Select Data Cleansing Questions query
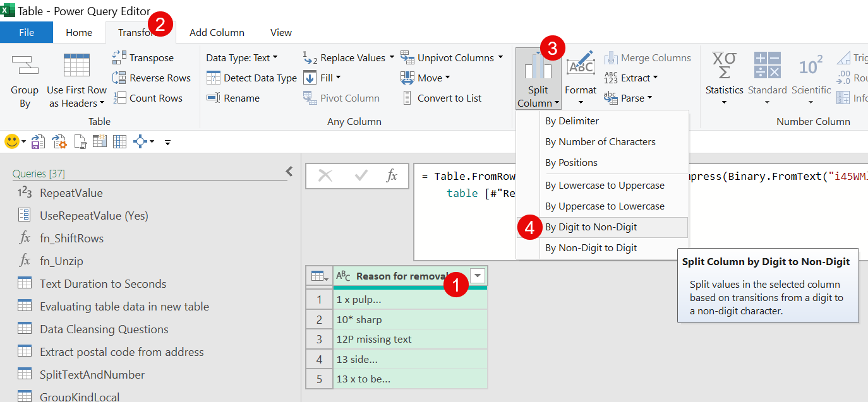This screenshot has height=402, width=868. click(x=104, y=329)
